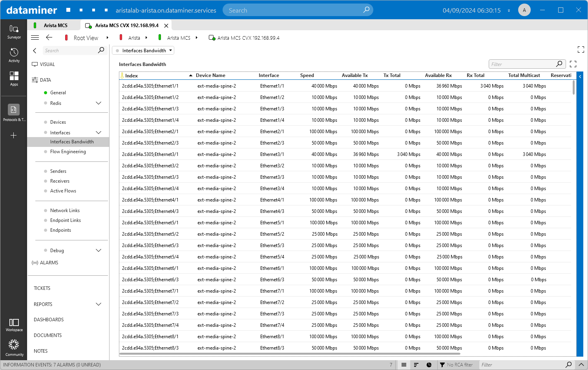This screenshot has height=370, width=588.
Task: Open the Active Flows page
Action: click(x=63, y=191)
